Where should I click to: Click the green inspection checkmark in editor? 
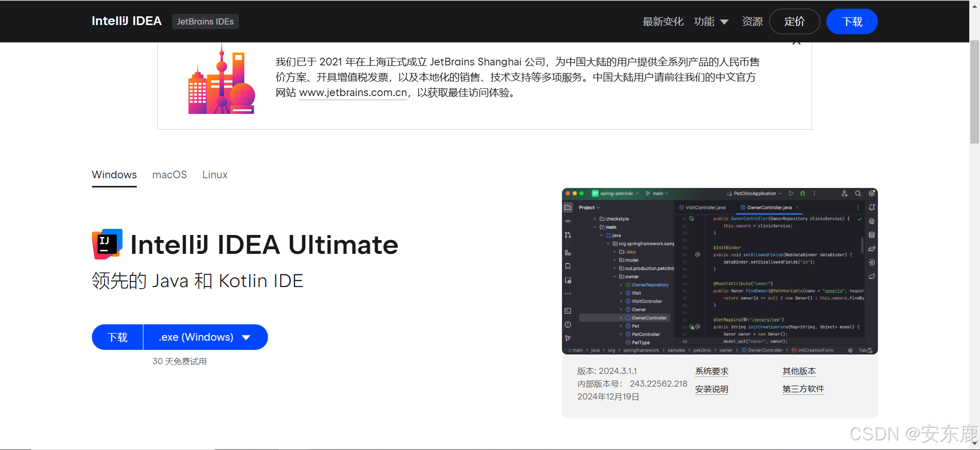point(860,219)
